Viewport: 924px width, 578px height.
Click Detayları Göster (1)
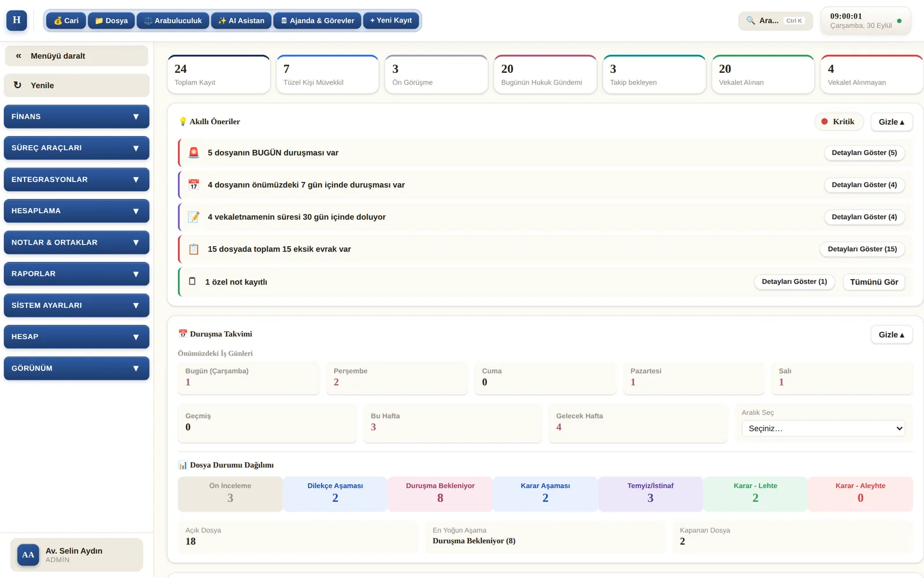tap(794, 281)
